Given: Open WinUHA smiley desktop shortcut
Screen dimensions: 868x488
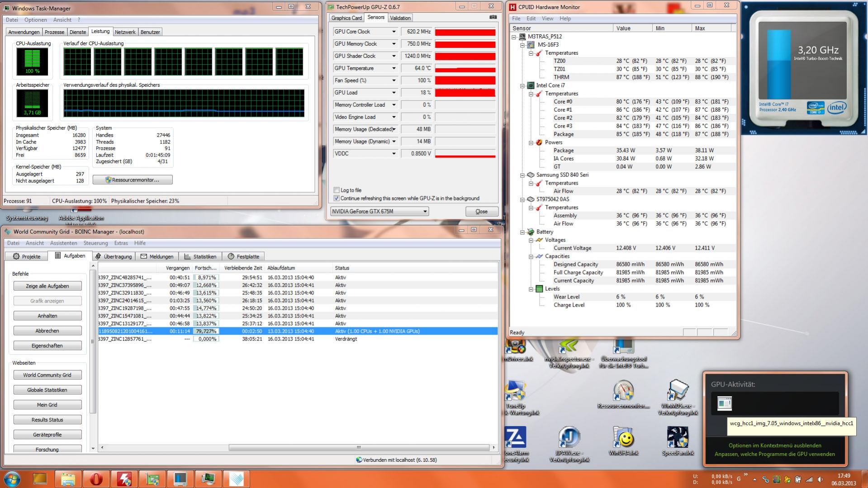Looking at the screenshot, I should tap(623, 441).
